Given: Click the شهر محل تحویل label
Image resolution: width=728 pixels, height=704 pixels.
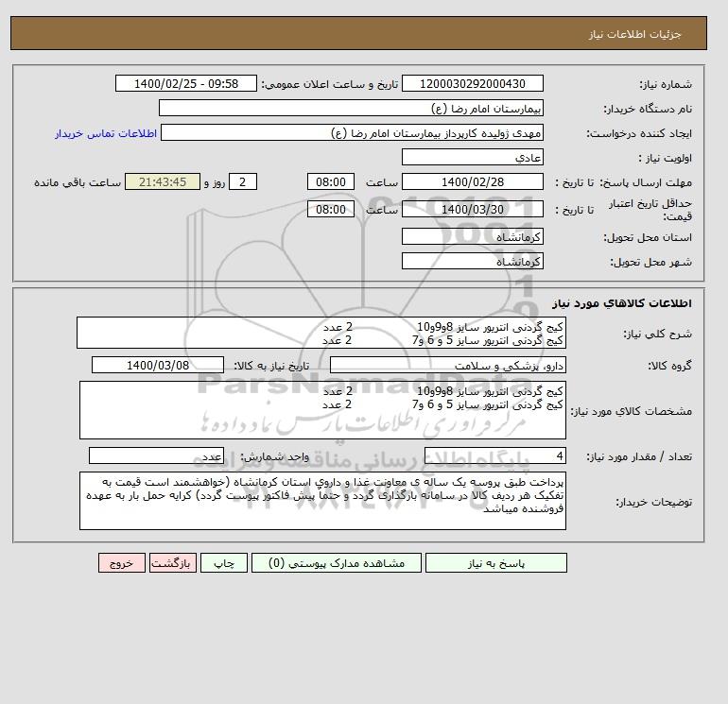Looking at the screenshot, I should (x=650, y=262).
